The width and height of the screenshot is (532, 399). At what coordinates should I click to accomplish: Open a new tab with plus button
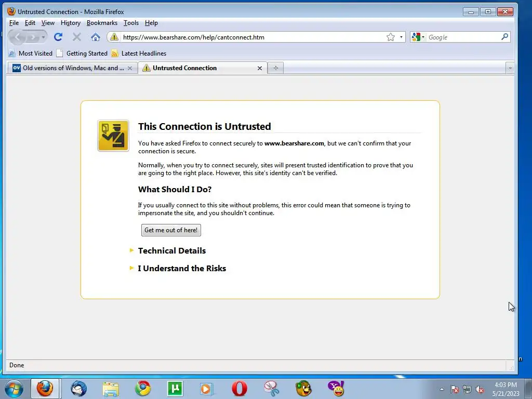tap(275, 68)
